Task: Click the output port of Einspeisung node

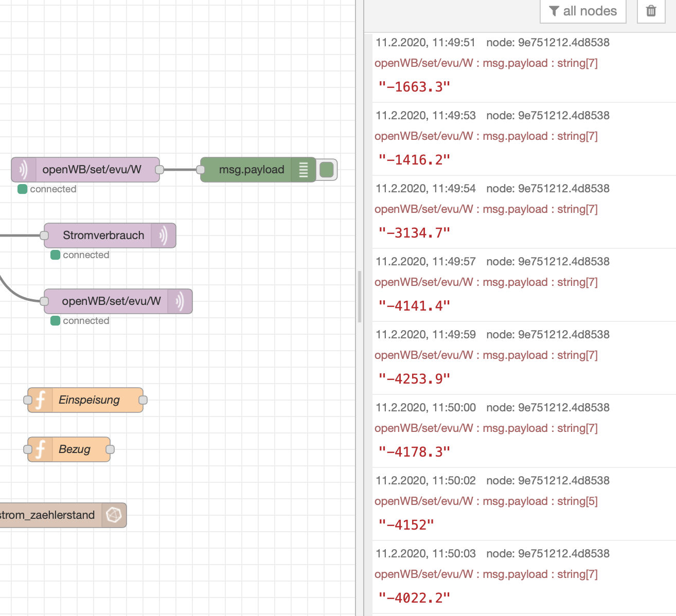Action: pyautogui.click(x=143, y=400)
